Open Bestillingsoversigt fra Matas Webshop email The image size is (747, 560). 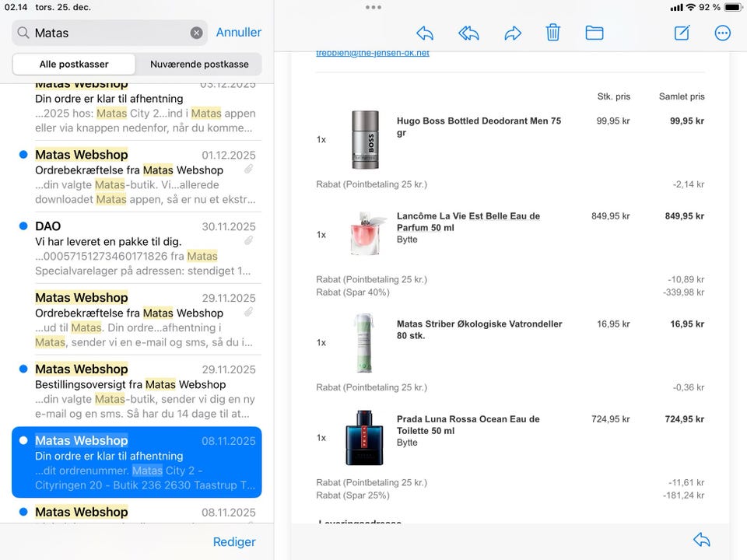click(137, 390)
